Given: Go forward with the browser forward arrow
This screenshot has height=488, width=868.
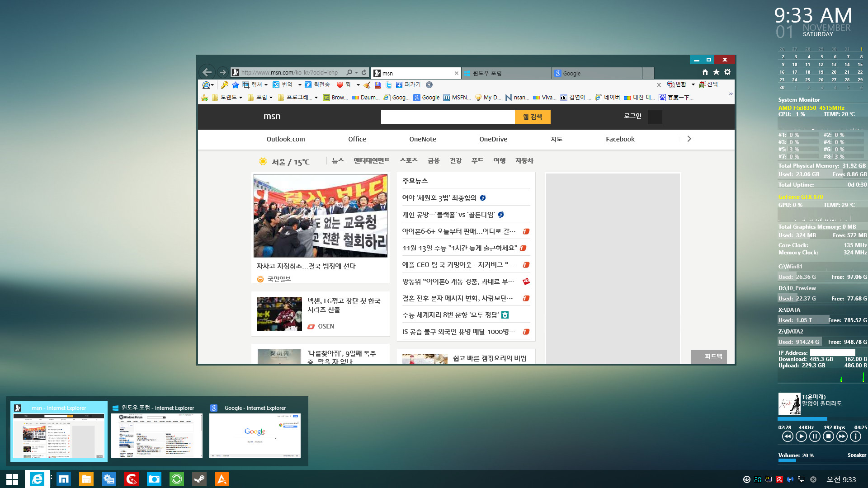Looking at the screenshot, I should tap(223, 72).
